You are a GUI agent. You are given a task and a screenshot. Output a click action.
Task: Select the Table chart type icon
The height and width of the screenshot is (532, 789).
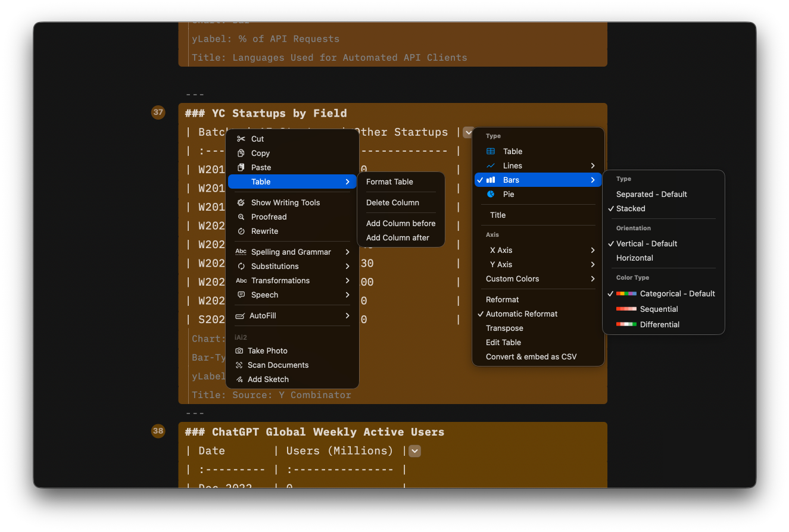coord(490,151)
